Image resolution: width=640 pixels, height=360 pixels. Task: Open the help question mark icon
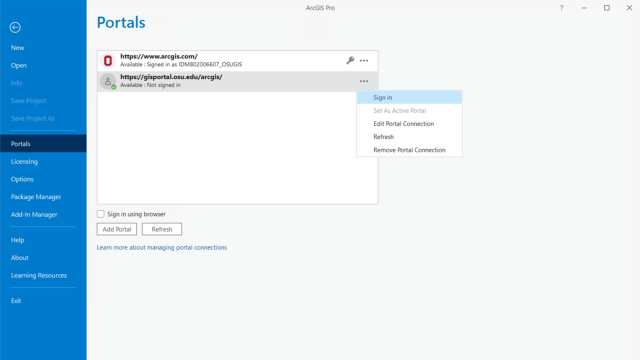561,8
